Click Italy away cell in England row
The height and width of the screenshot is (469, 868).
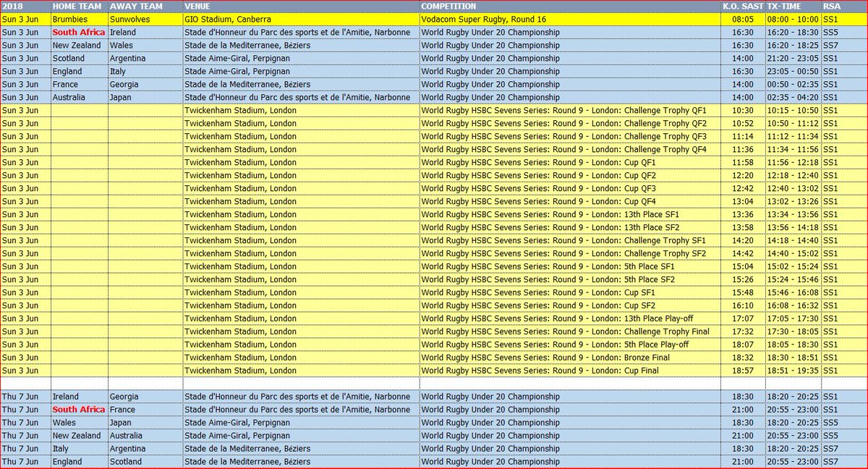tap(145, 72)
